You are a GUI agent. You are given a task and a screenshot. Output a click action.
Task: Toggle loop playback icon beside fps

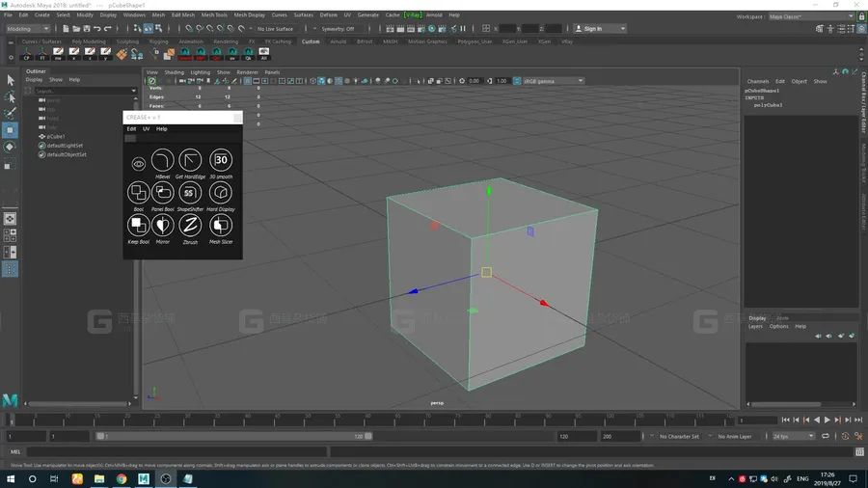coord(826,436)
